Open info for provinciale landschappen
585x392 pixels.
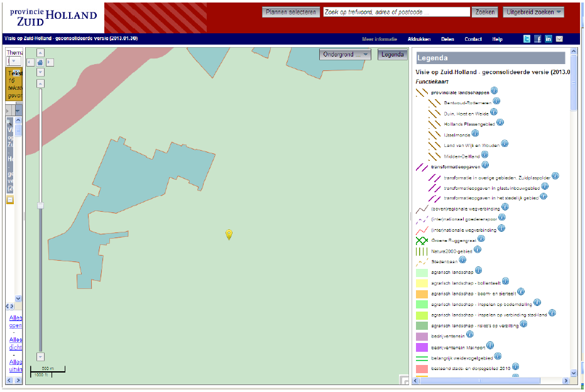click(494, 90)
